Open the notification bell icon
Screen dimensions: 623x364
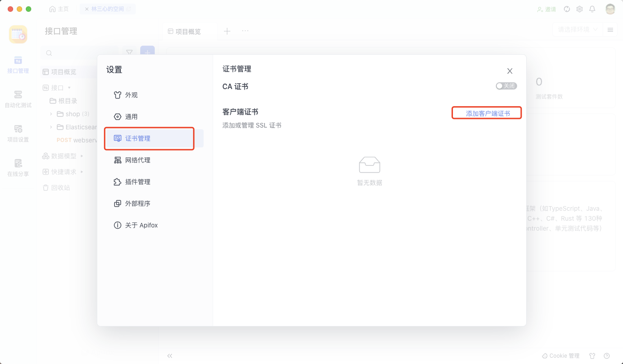pos(592,9)
